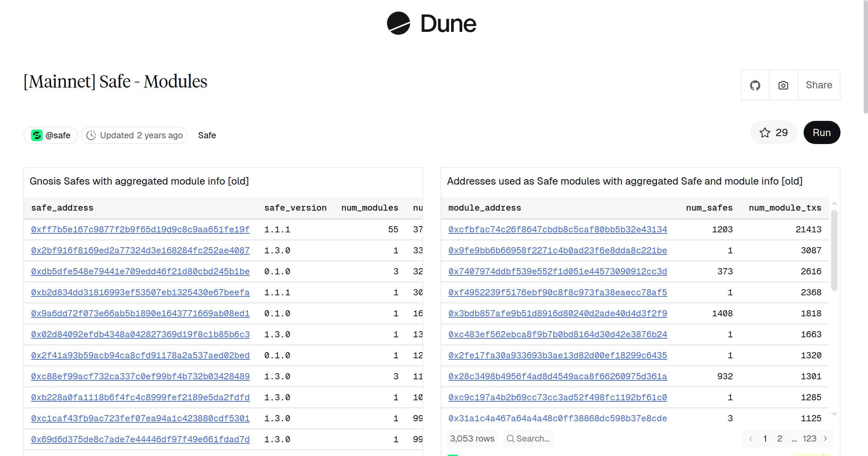Open the Safe tag
Viewport: 868px width, 456px height.
point(207,135)
